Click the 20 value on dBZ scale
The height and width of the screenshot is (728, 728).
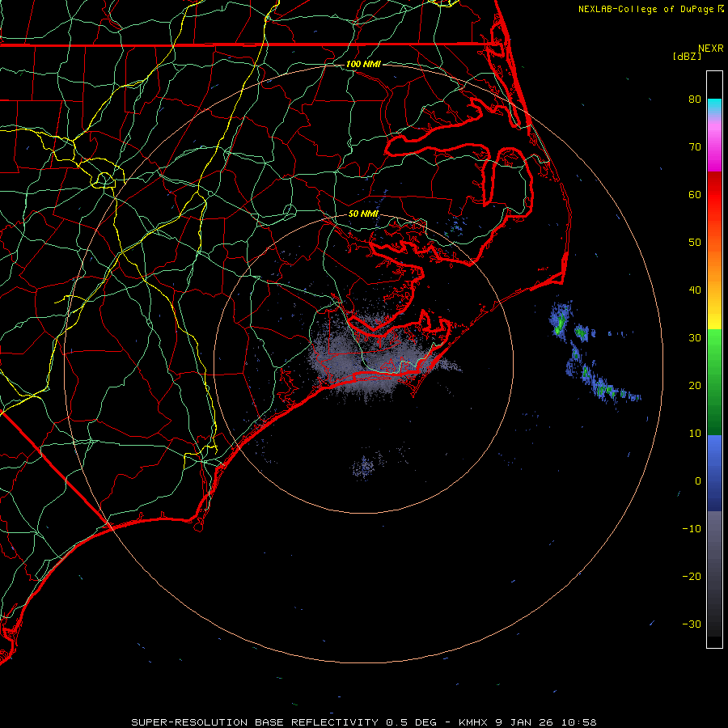coord(695,385)
